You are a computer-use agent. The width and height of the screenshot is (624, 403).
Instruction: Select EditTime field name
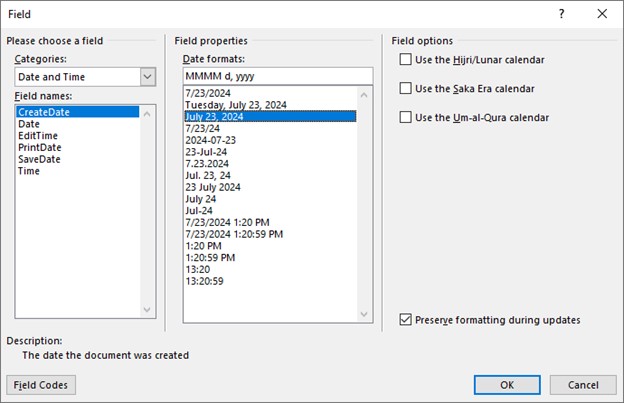point(78,136)
